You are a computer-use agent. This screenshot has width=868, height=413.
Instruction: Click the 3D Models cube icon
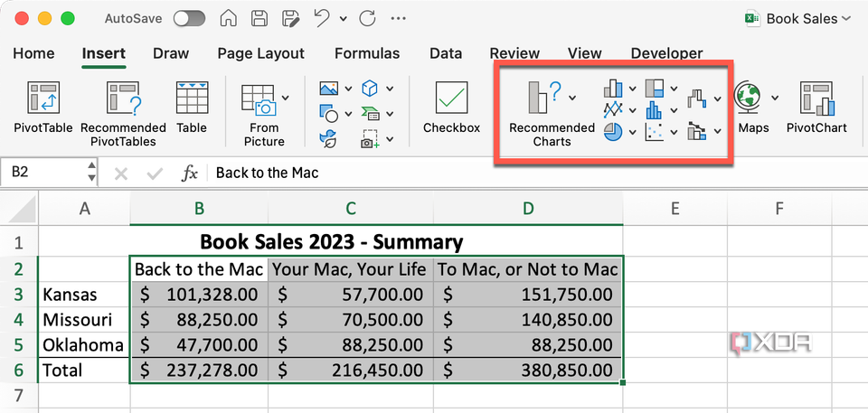coord(369,88)
